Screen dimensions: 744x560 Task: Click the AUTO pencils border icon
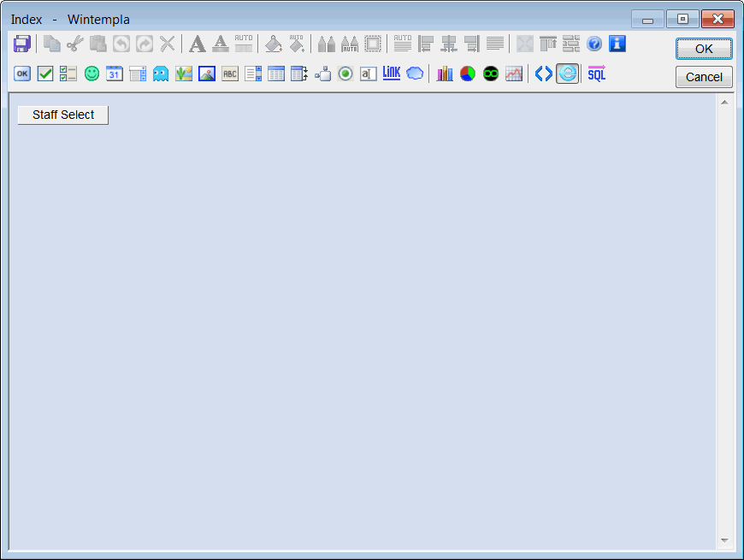point(350,44)
